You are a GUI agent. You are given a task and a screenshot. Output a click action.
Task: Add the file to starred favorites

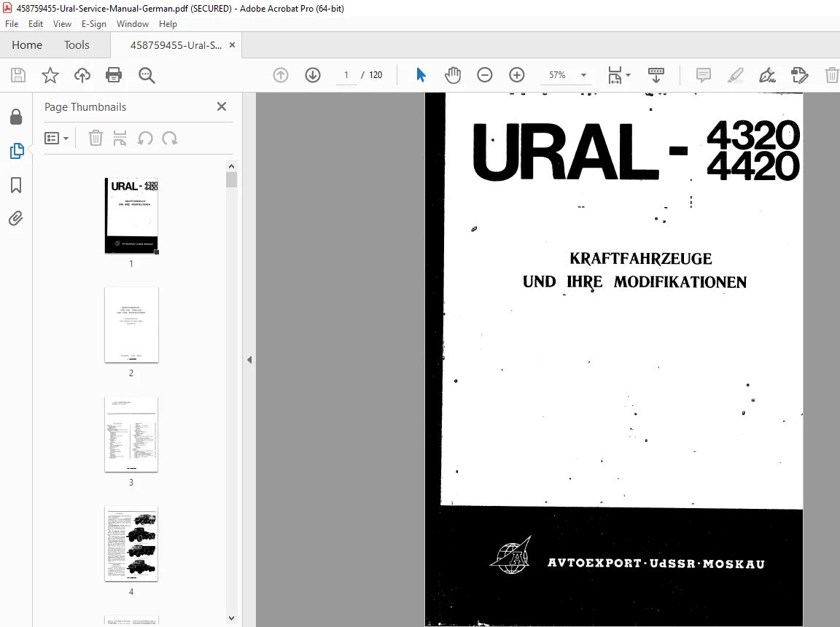pos(50,75)
